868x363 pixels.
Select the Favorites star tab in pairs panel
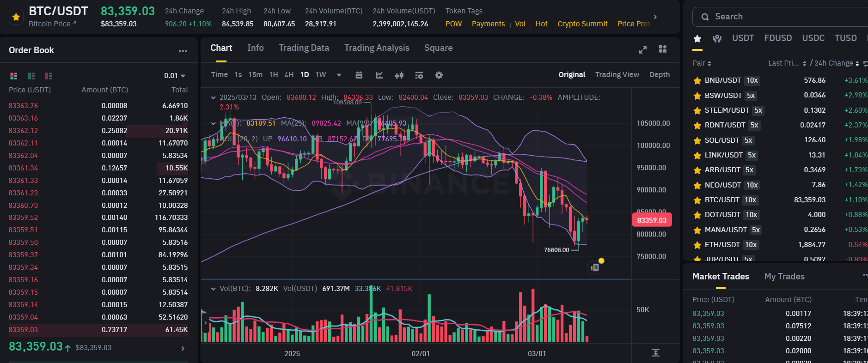pos(697,38)
